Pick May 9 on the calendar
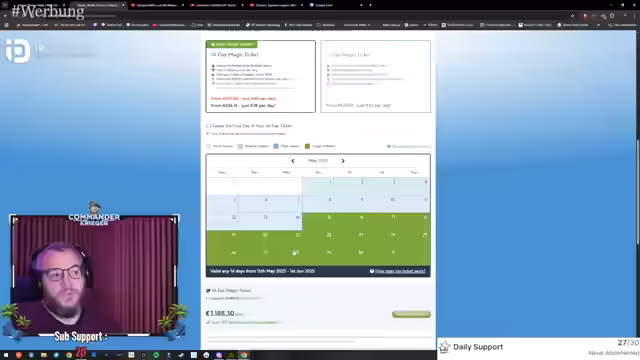 tap(350, 204)
